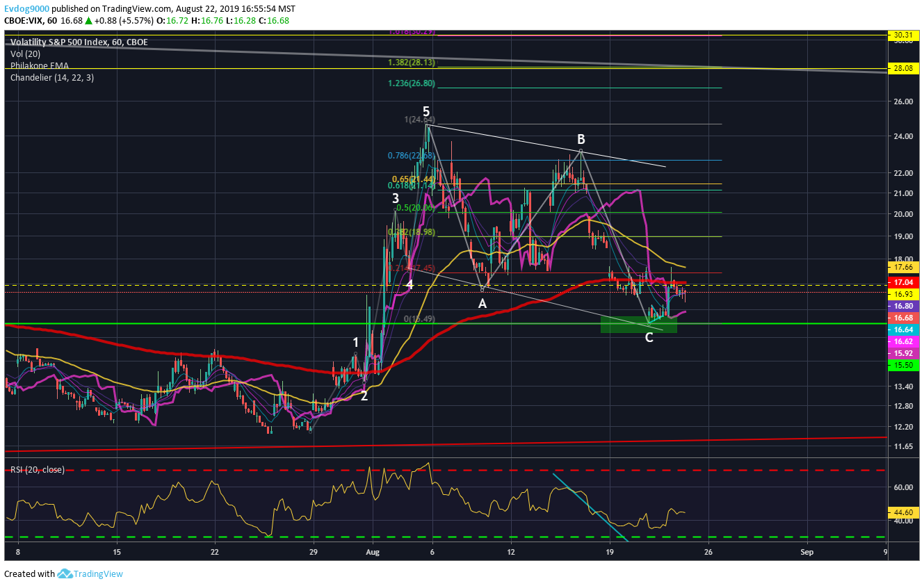Click the 44.60 RSI value label

tap(903, 511)
